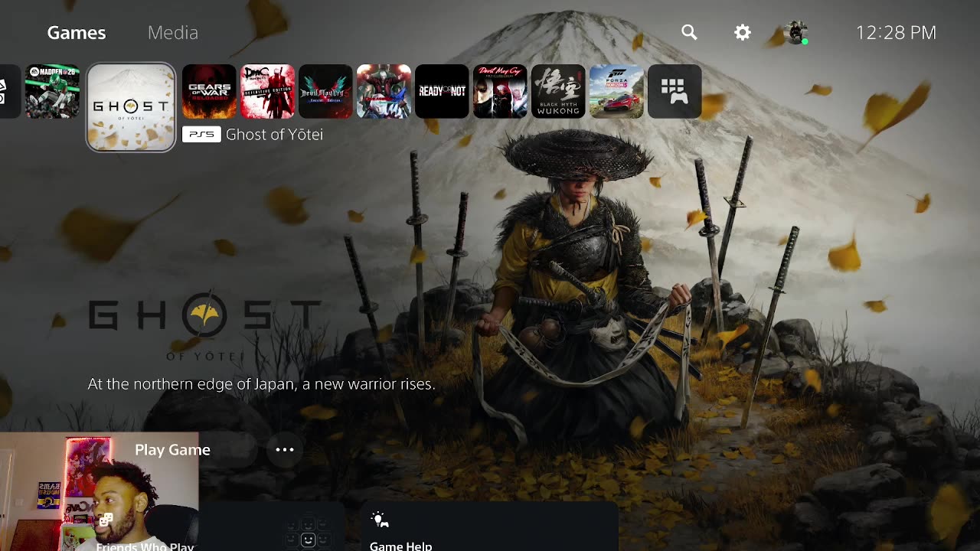
Task: Open the Search magnifier icon
Action: coord(689,32)
